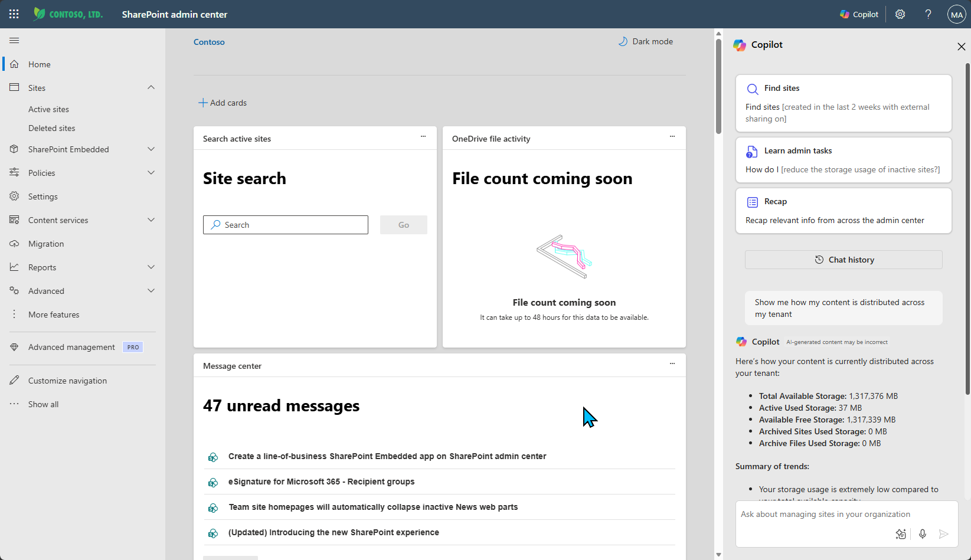Viewport: 971px width, 560px height.
Task: Click the Home house icon
Action: point(14,64)
